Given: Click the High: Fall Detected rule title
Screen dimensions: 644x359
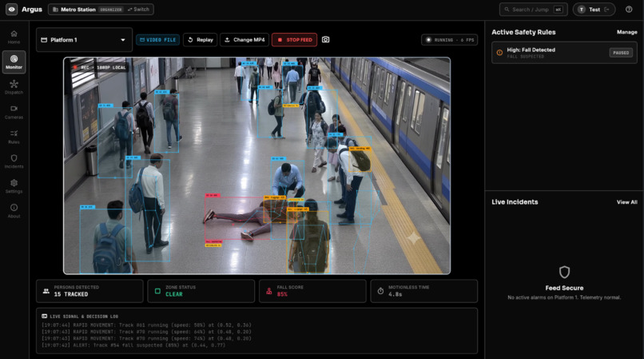Looking at the screenshot, I should point(531,50).
